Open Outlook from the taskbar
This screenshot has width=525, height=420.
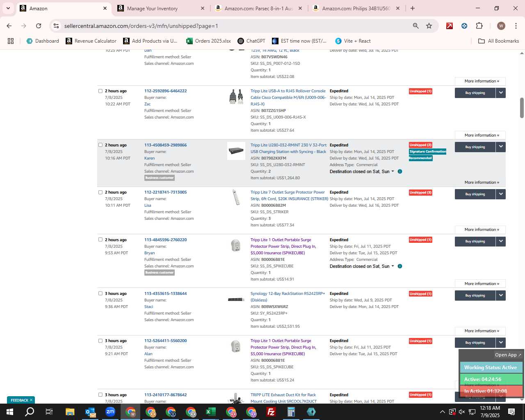tap(90, 412)
